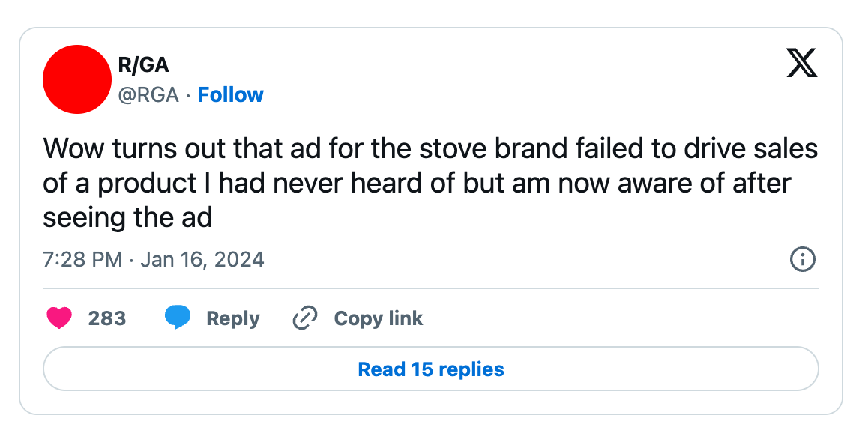Screen dimensions: 868x436
Task: Open the red R/GA profile avatar
Action: (x=77, y=79)
